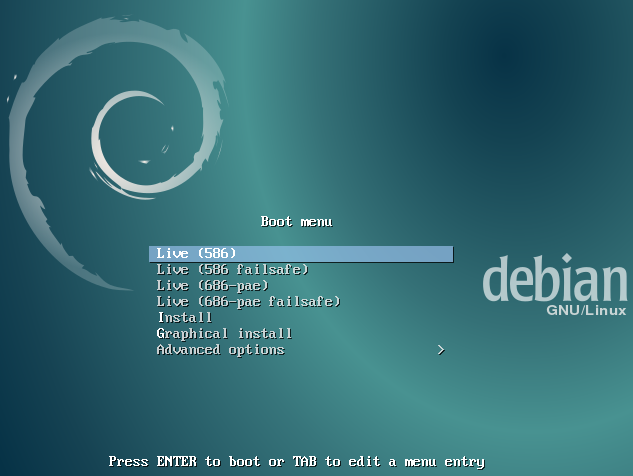Open the Advanced options submenu
Image resolution: width=633 pixels, height=476 pixels.
[x=301, y=350]
